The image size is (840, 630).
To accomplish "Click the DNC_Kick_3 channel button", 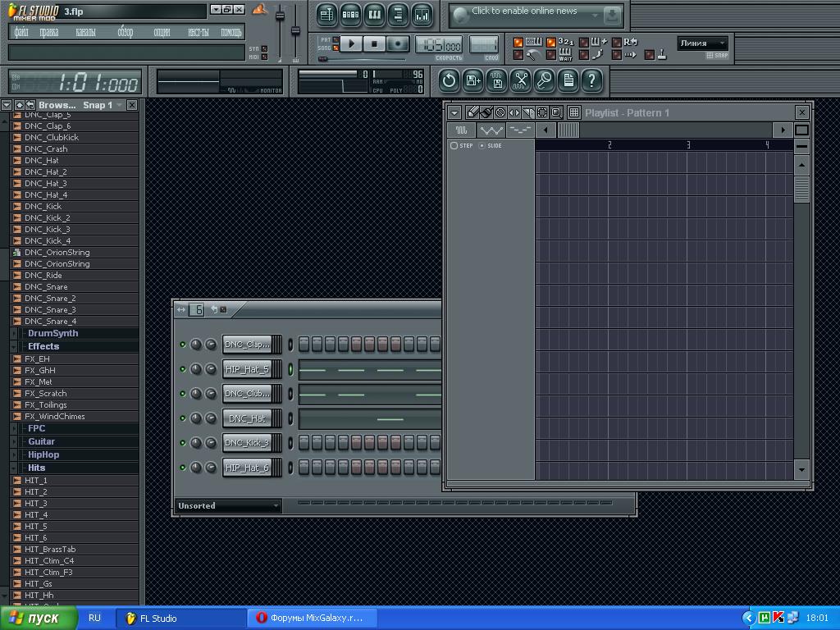I will tap(247, 443).
